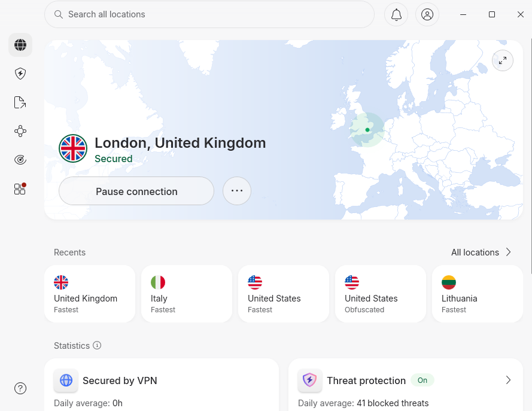The height and width of the screenshot is (411, 532).
Task: Connect to United States Obfuscated recent card
Action: (x=381, y=294)
